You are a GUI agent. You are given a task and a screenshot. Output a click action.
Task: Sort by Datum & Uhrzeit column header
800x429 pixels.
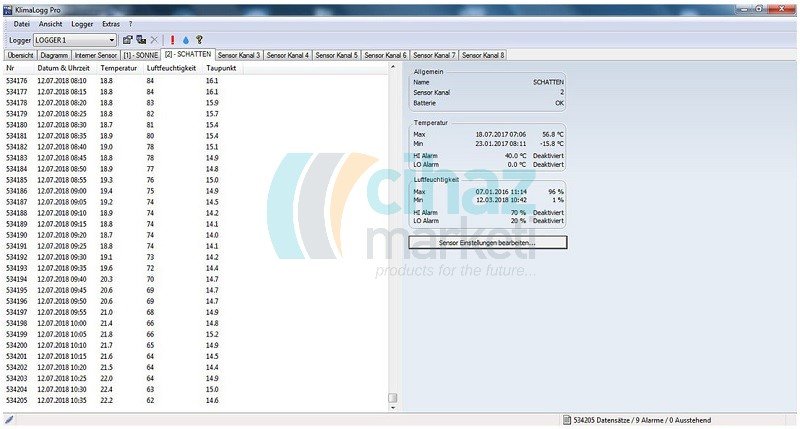pos(65,68)
